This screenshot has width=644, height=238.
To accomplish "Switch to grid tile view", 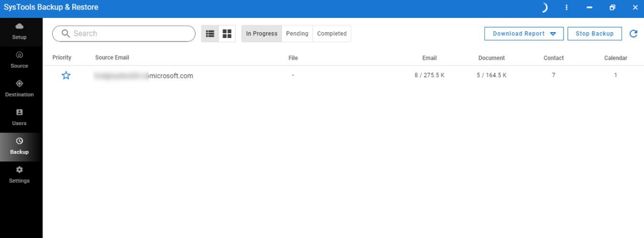I will [x=227, y=34].
